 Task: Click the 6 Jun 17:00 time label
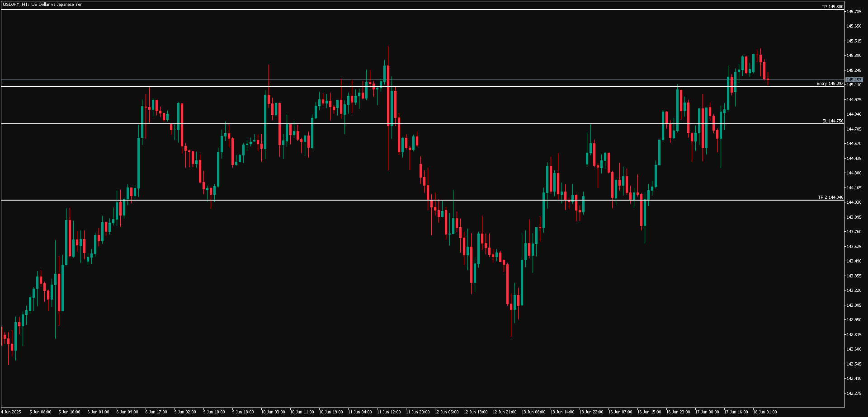156,412
